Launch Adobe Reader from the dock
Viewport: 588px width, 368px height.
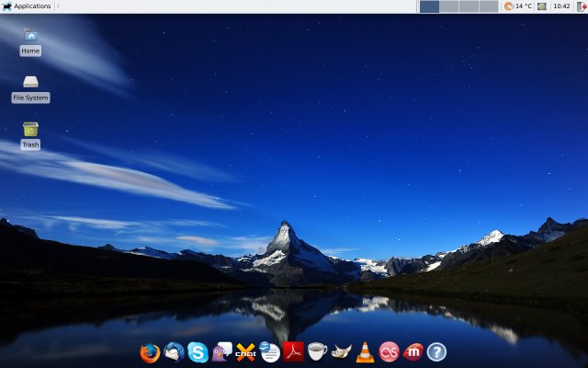click(293, 351)
